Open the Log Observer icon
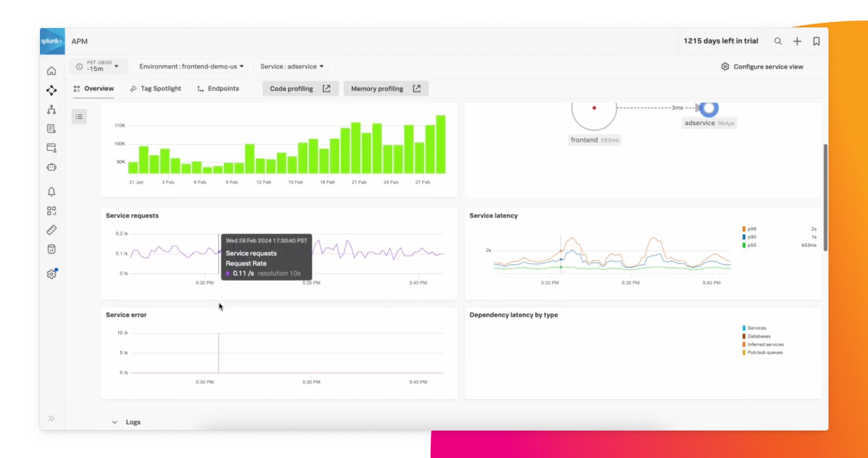868x458 pixels. coord(51,128)
